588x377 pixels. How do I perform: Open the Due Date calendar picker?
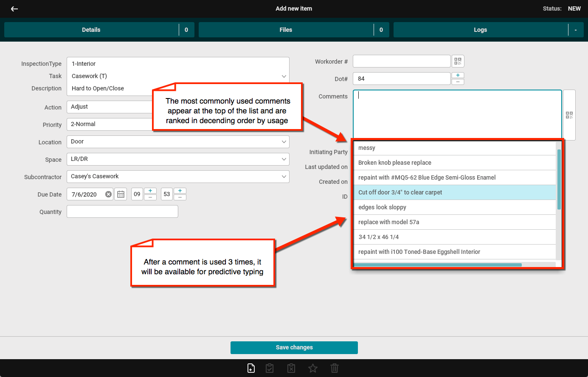click(x=121, y=194)
